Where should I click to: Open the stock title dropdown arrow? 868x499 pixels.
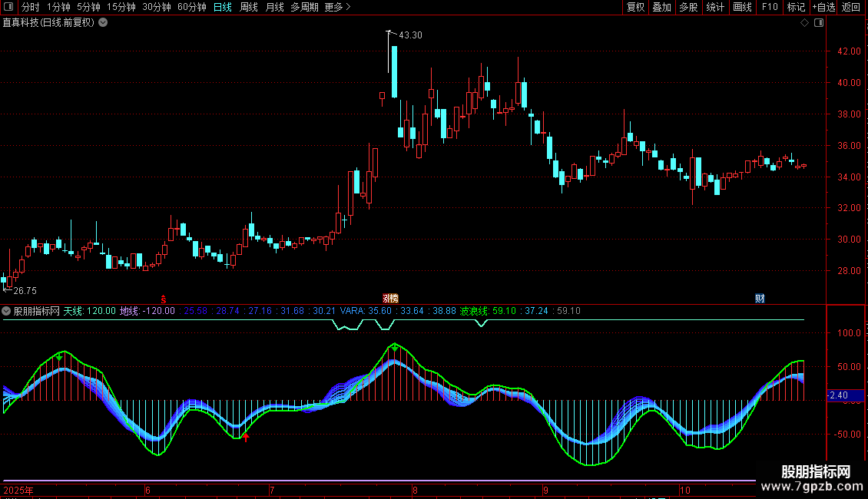103,22
